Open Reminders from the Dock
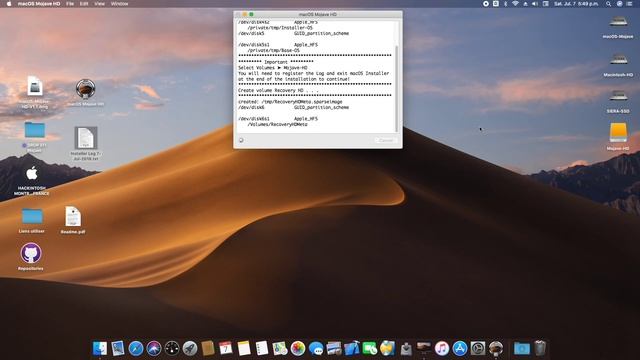 point(262,348)
